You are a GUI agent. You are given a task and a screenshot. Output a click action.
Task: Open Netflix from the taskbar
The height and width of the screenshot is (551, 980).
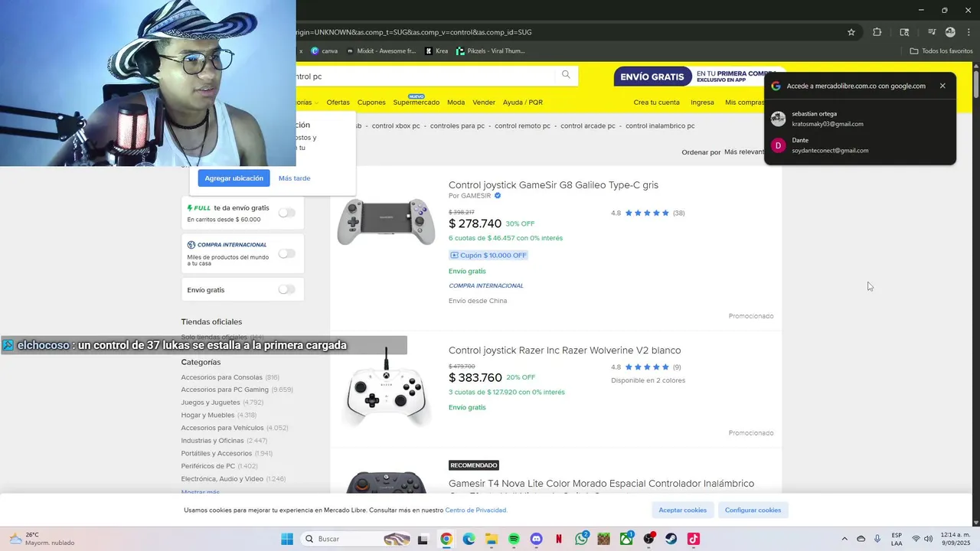click(559, 539)
